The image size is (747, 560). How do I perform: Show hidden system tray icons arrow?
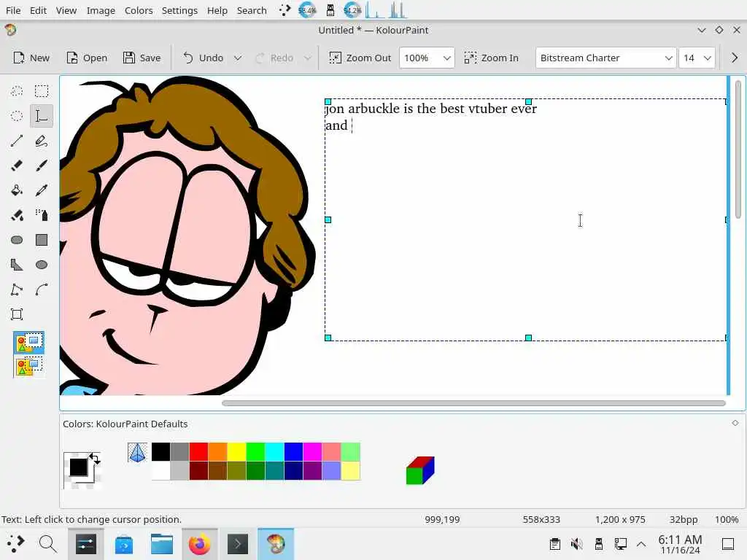[x=641, y=544]
